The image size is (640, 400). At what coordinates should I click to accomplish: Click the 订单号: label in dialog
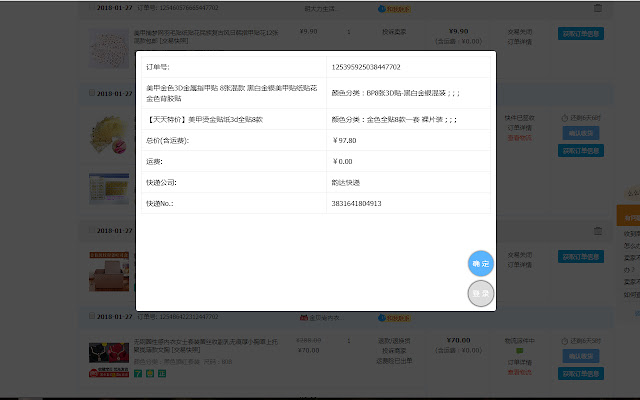[158, 67]
